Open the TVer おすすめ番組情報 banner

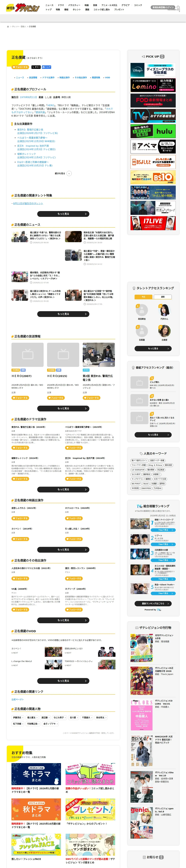tap(153, 116)
